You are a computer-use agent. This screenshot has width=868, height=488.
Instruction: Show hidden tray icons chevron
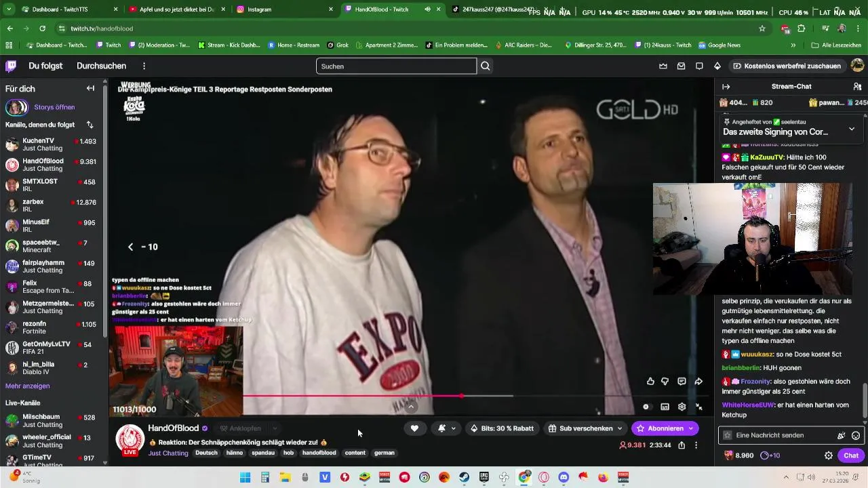click(786, 477)
